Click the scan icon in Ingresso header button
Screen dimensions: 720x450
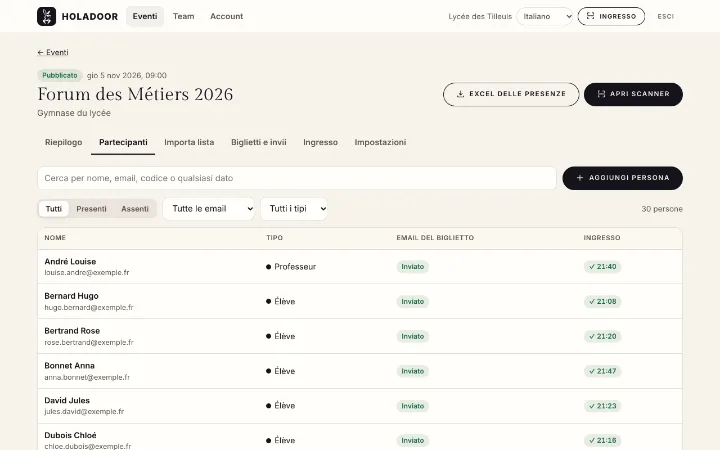pos(591,16)
